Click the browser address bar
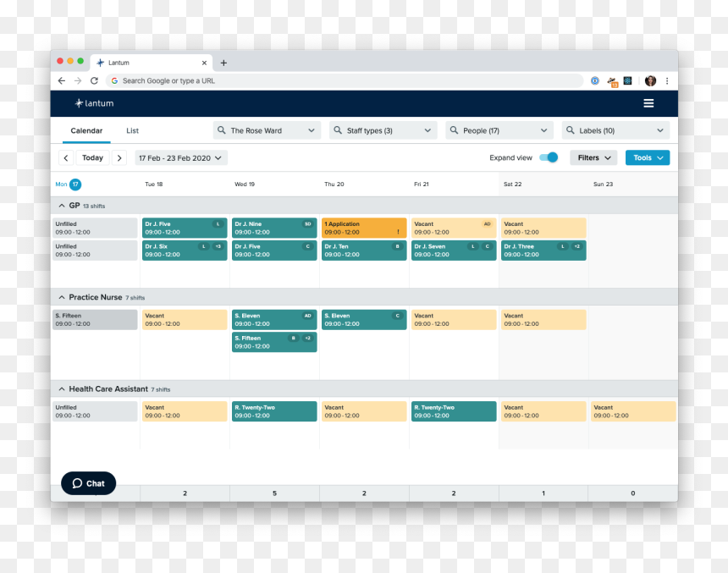The width and height of the screenshot is (728, 573). pos(345,80)
